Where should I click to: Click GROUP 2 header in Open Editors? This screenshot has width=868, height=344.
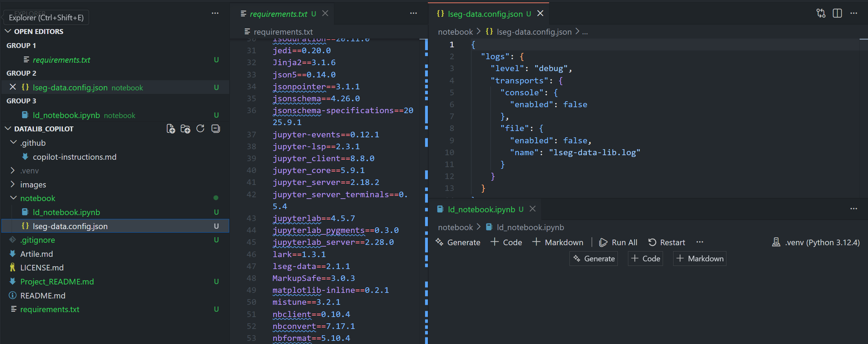pos(21,73)
